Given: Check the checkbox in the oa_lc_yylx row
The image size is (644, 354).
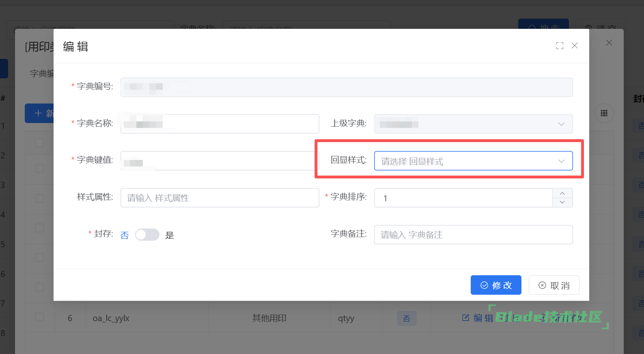Looking at the screenshot, I should (39, 317).
